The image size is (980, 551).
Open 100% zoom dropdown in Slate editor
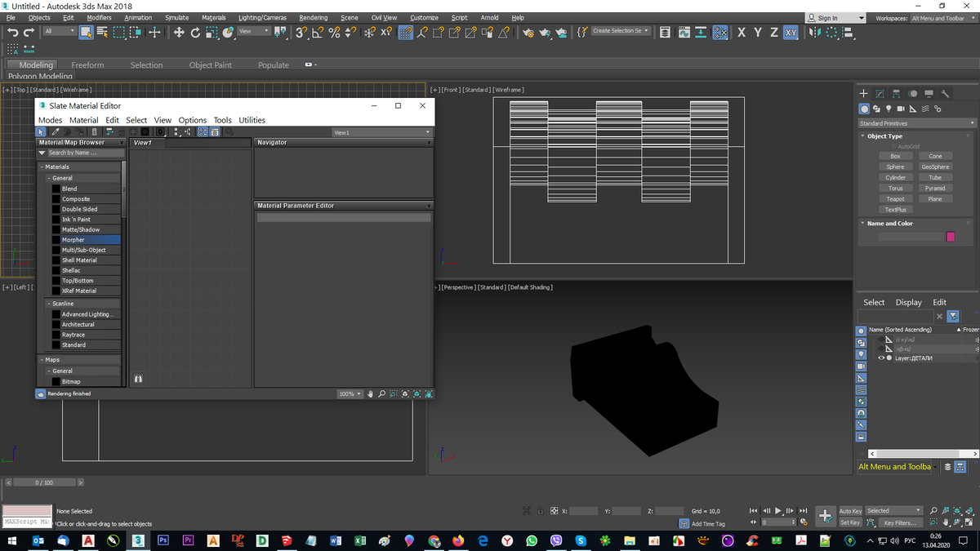350,393
